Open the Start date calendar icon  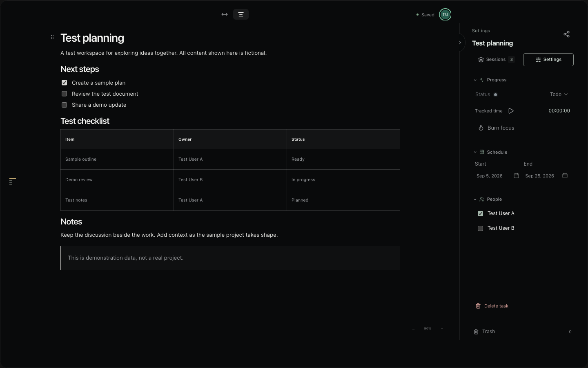[516, 176]
